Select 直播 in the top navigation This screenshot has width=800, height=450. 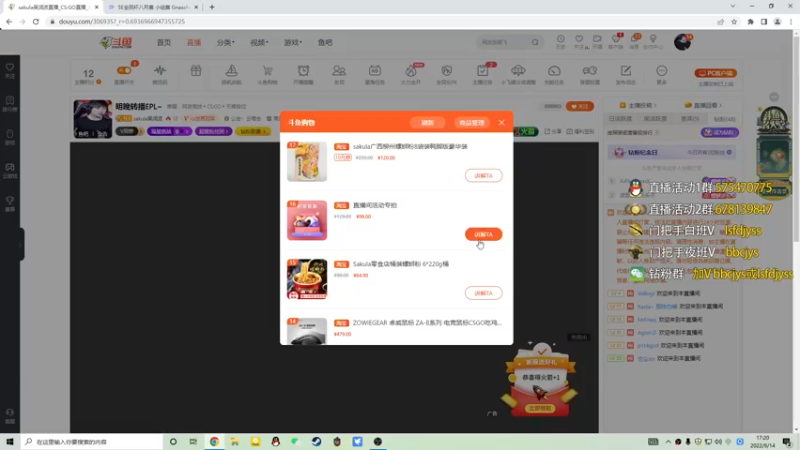(x=194, y=42)
